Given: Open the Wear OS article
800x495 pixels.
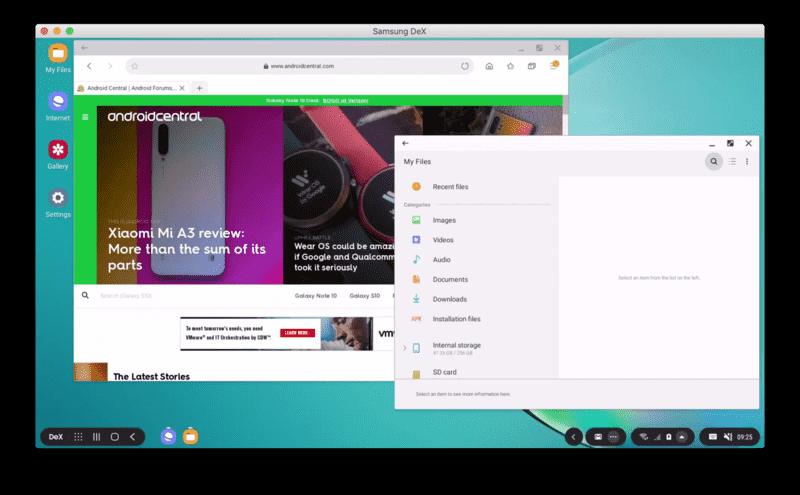Looking at the screenshot, I should [344, 257].
